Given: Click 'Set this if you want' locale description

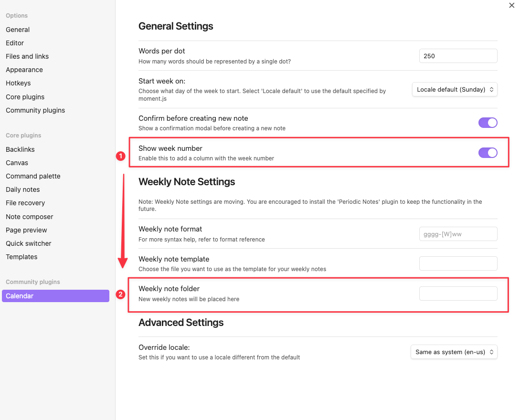Looking at the screenshot, I should point(219,357).
